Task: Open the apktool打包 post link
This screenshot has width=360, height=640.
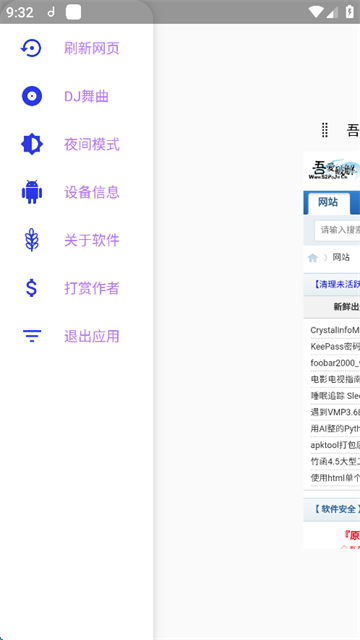Action: 335,445
